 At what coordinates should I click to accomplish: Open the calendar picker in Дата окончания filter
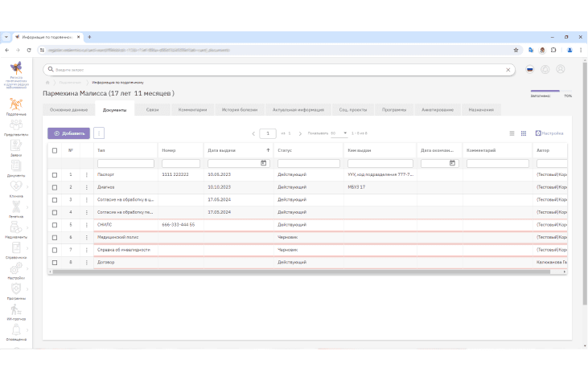[452, 163]
